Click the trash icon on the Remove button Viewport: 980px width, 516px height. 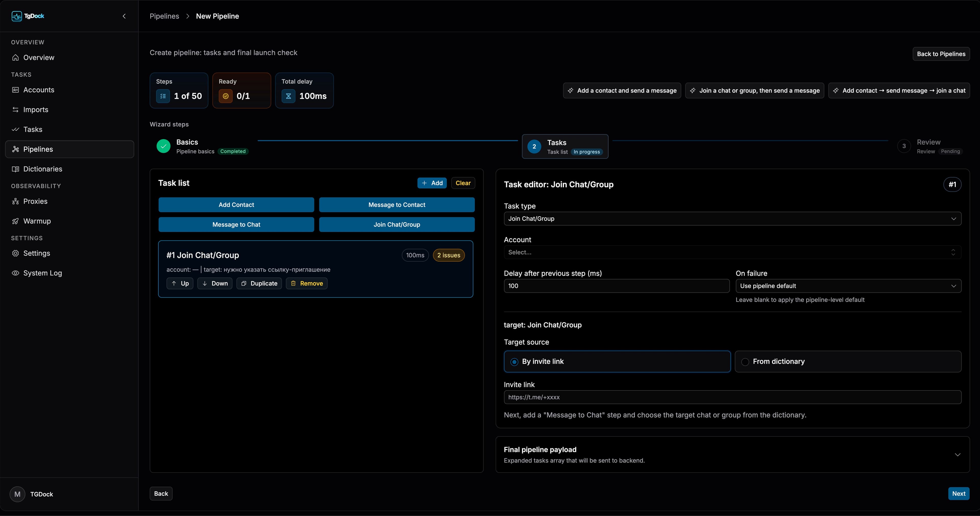click(x=293, y=284)
